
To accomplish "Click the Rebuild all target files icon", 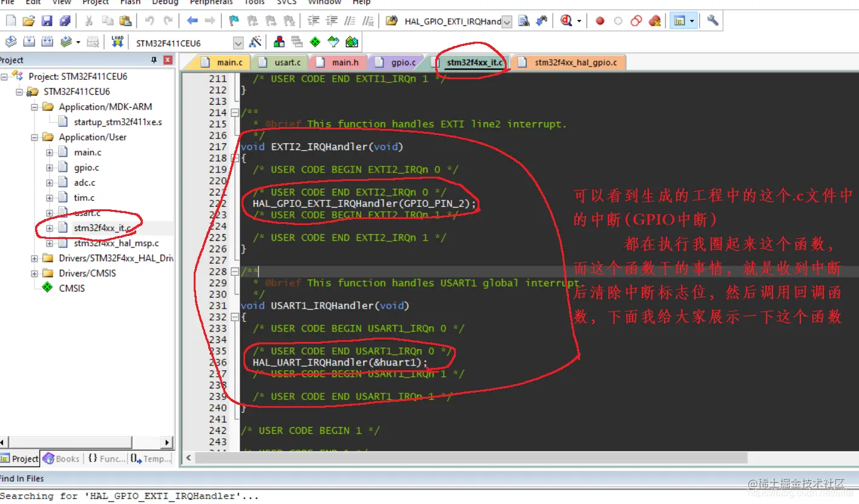I will pos(47,42).
